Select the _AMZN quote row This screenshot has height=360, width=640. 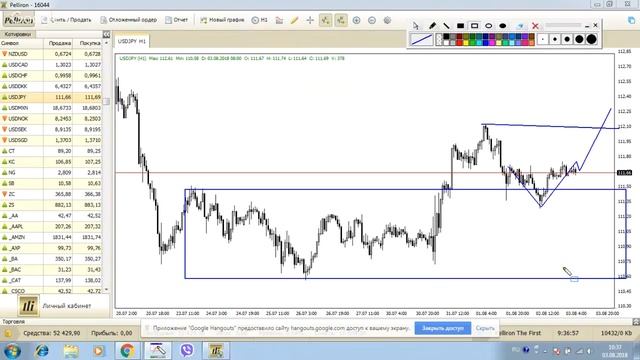(x=51, y=237)
